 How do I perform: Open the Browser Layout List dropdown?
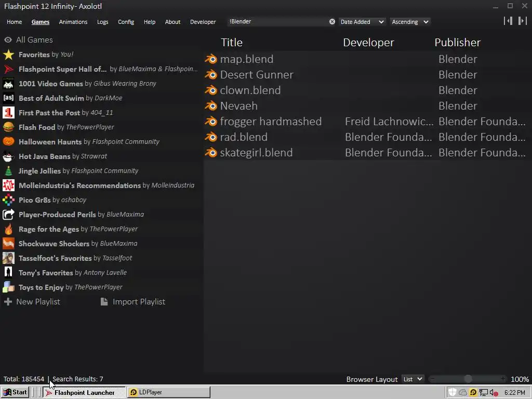tap(413, 379)
